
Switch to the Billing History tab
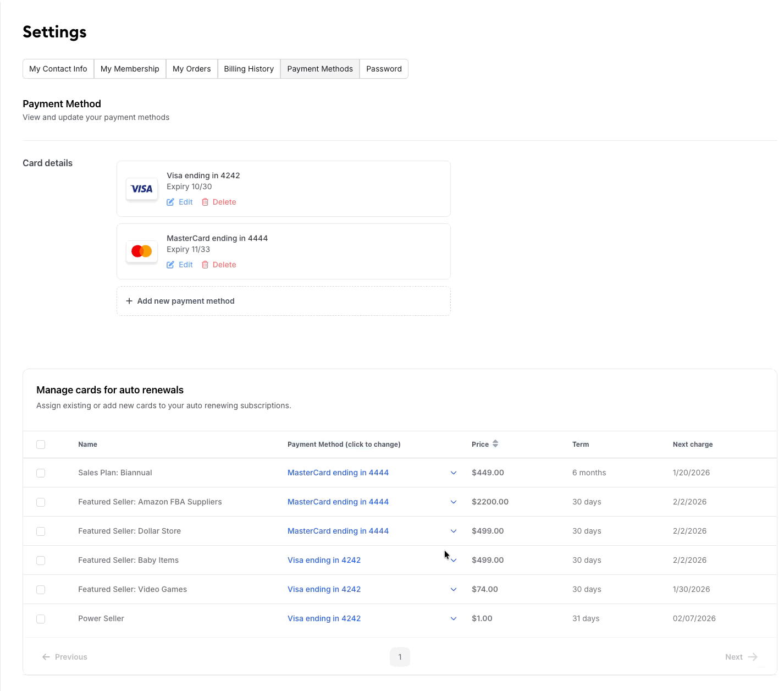click(x=249, y=69)
